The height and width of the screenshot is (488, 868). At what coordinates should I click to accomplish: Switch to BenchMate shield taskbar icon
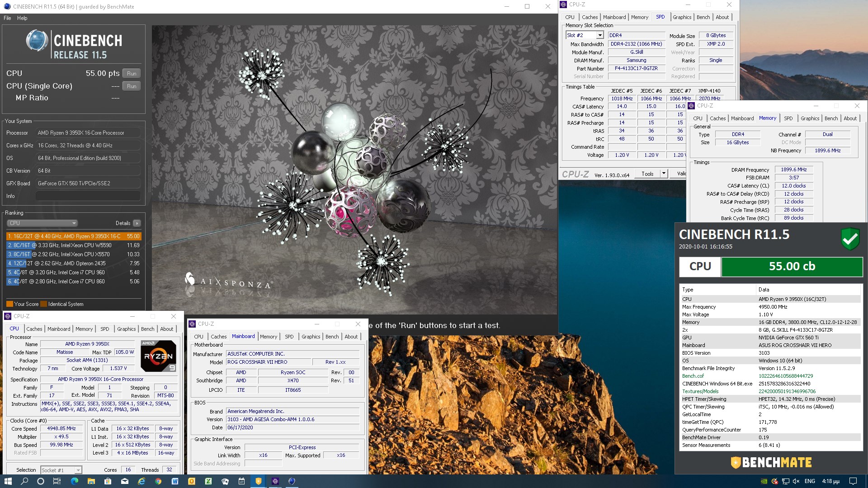(x=258, y=481)
